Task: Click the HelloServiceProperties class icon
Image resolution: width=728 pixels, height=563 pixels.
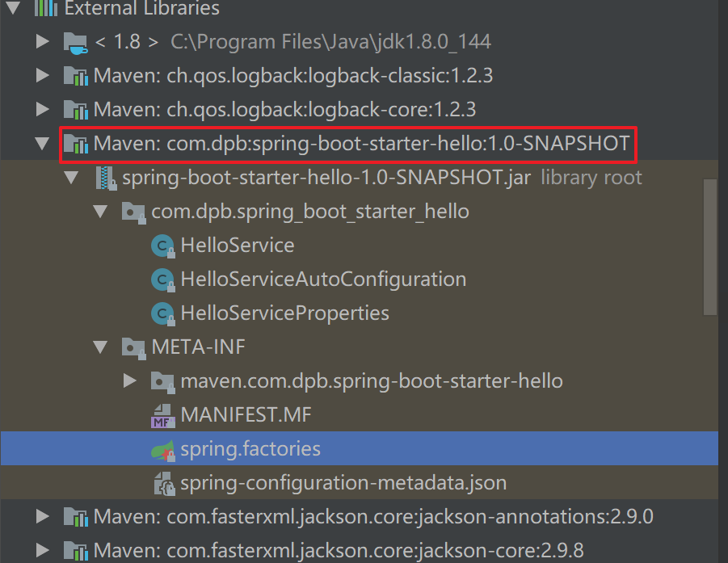Action: pyautogui.click(x=163, y=313)
